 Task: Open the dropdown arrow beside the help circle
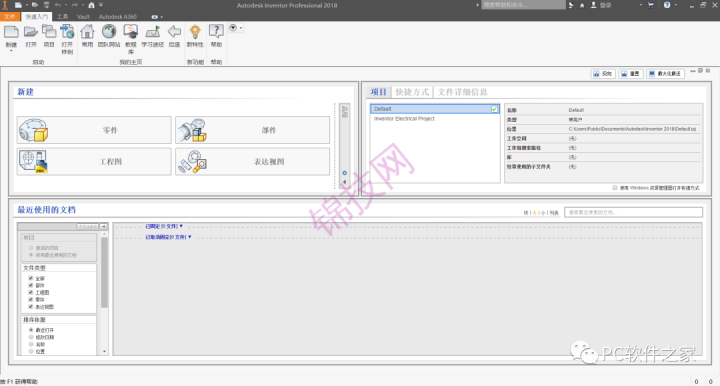[675, 5]
